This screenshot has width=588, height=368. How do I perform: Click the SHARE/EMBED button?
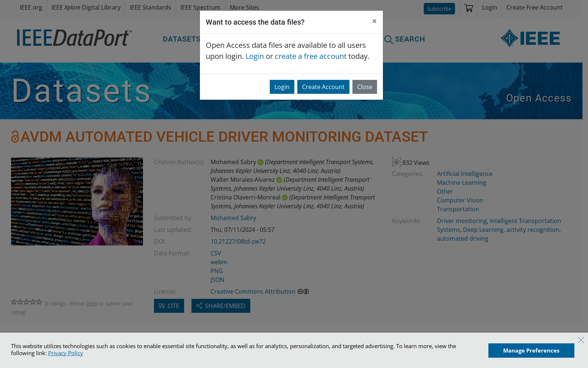[220, 306]
